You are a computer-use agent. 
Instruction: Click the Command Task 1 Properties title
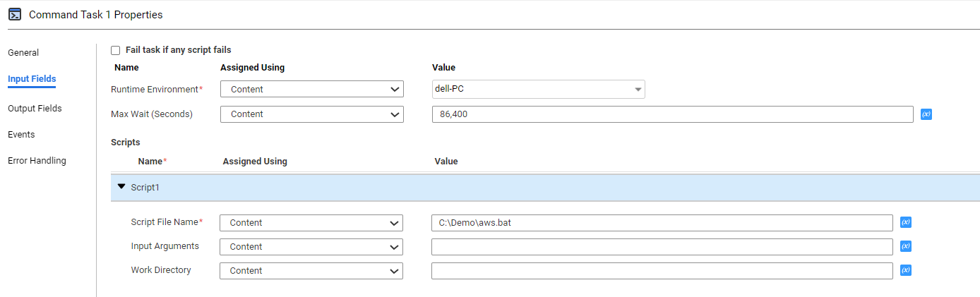[95, 14]
